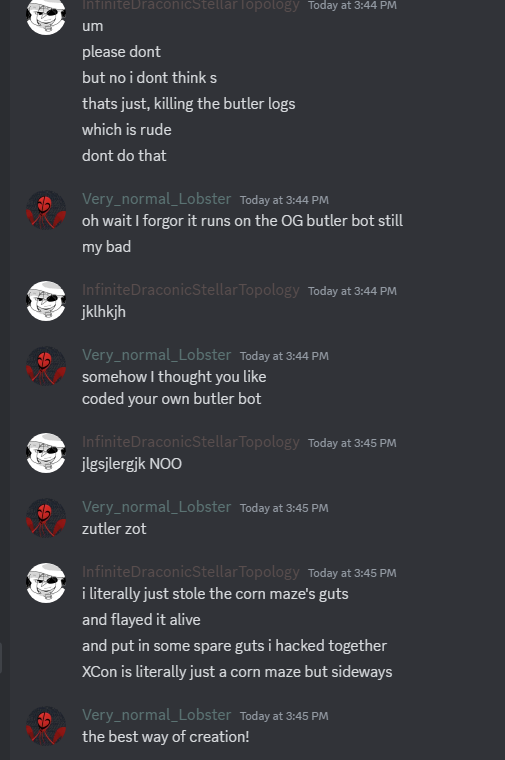The image size is (505, 760).
Task: Click the lobster avatar beside 'the best way of creation!'
Action: click(x=46, y=726)
